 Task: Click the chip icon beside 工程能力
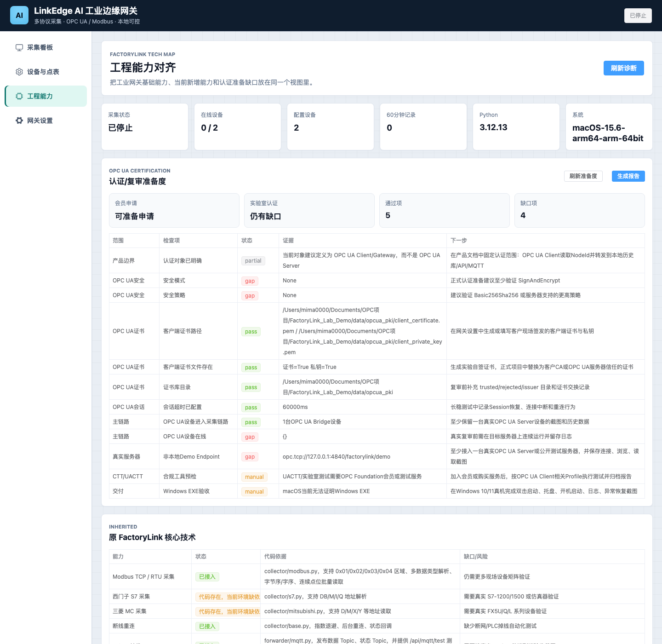pyautogui.click(x=19, y=96)
